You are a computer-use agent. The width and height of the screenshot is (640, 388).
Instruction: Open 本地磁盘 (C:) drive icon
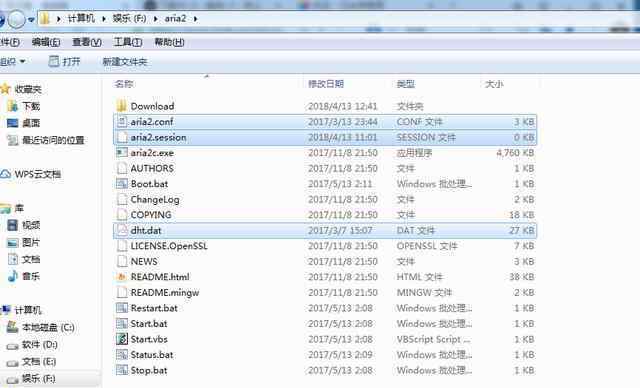tap(13, 327)
